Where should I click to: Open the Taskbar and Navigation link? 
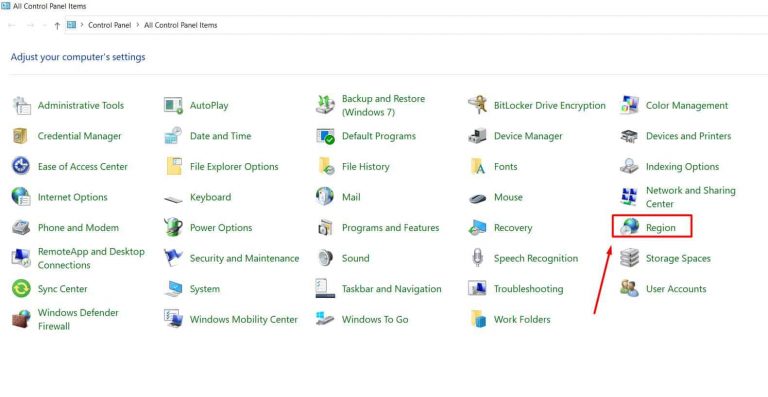pyautogui.click(x=391, y=289)
